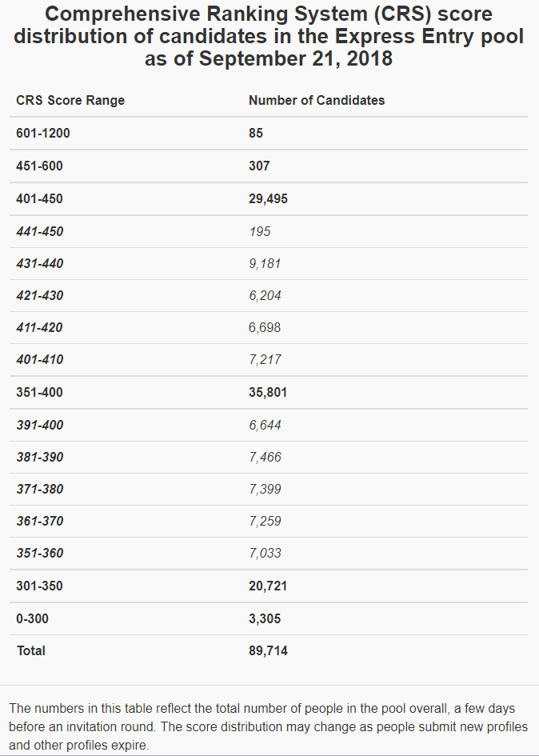539x756 pixels.
Task: Click the CRS Score Range column header
Action: pyautogui.click(x=70, y=101)
